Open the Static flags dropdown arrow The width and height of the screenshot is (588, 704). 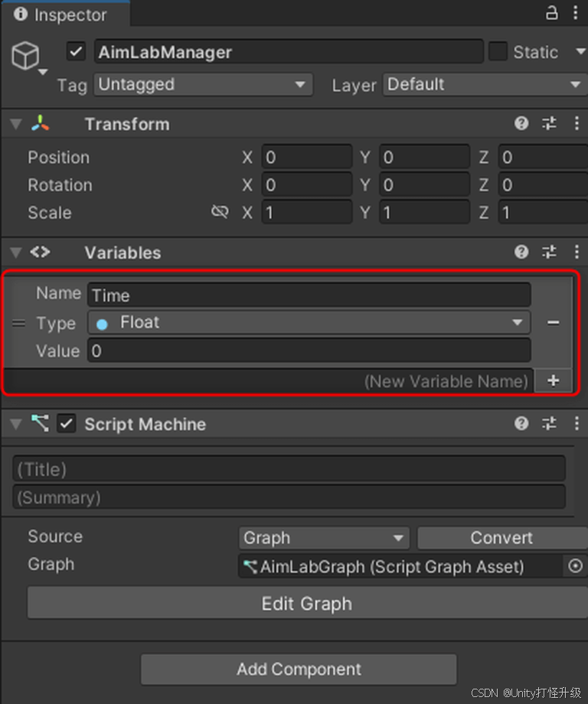tap(580, 51)
